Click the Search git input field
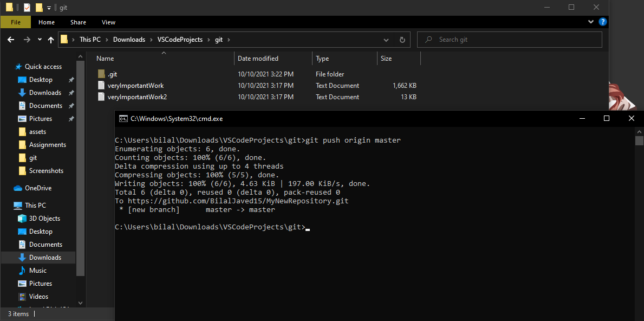 point(515,40)
